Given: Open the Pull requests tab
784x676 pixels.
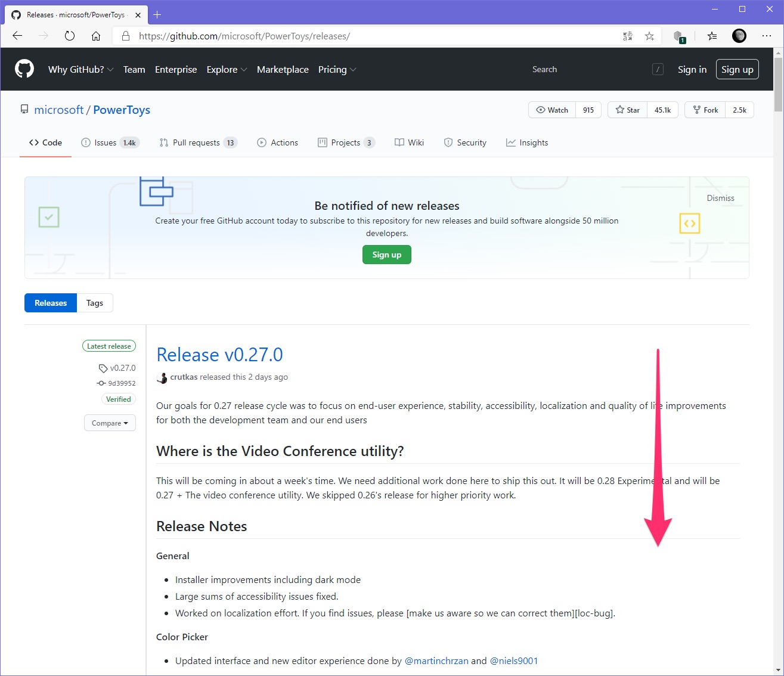Looking at the screenshot, I should point(198,142).
